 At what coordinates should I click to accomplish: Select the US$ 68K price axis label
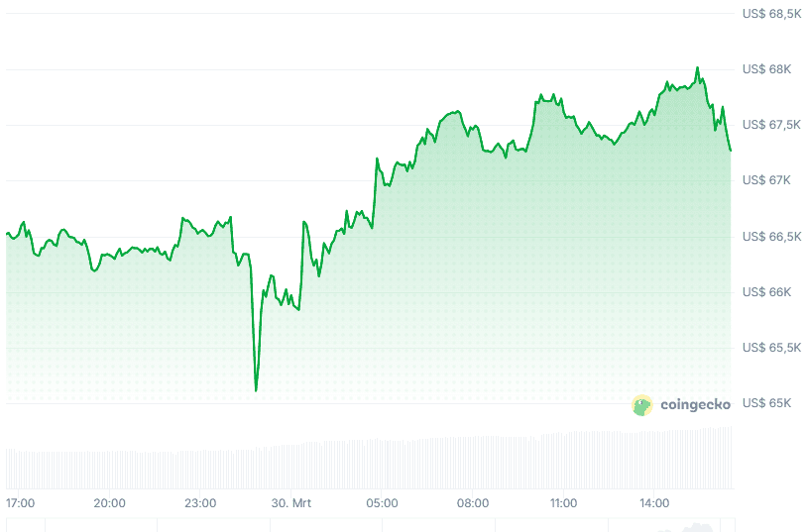pyautogui.click(x=767, y=69)
